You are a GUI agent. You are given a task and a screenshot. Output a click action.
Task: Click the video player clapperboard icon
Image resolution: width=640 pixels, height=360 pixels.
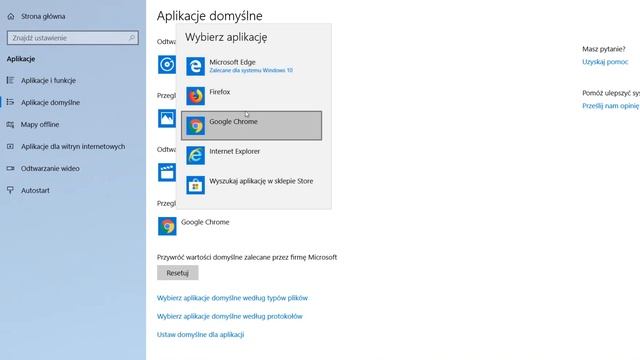(x=167, y=172)
